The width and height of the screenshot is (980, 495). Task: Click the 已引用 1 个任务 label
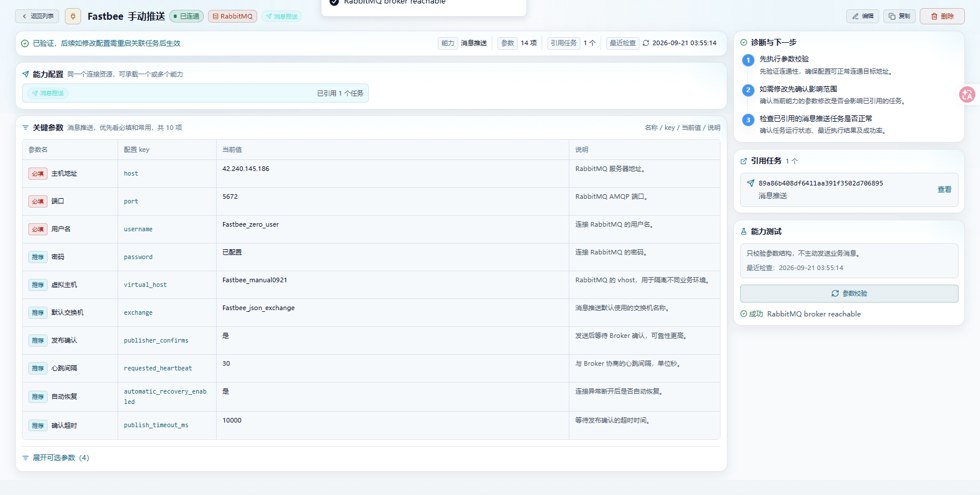click(x=340, y=93)
